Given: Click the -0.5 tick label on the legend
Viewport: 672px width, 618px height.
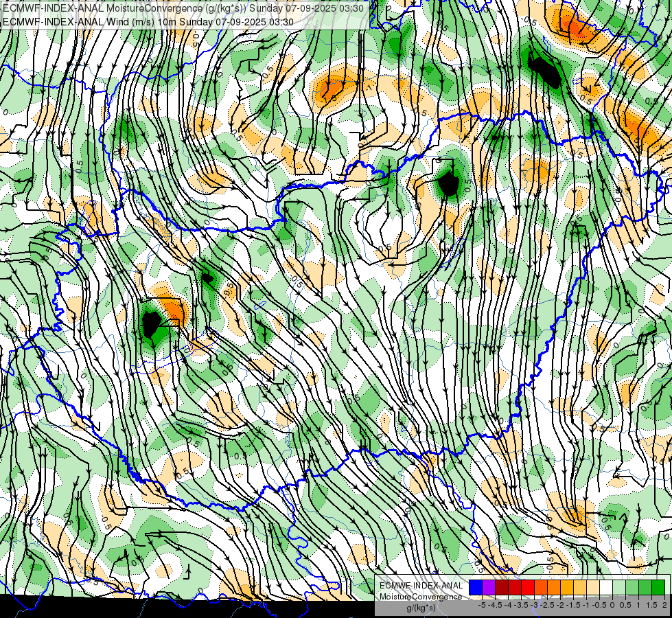Looking at the screenshot, I should pos(599,605).
